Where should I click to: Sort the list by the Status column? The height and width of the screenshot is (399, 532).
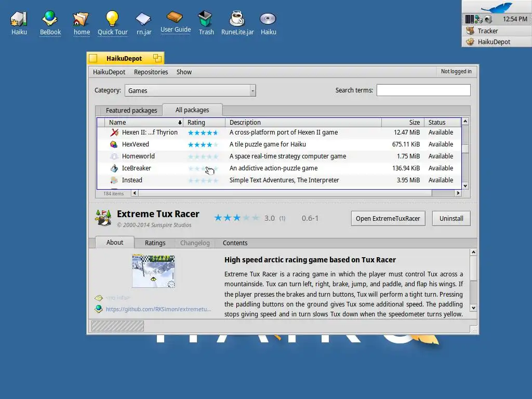(x=443, y=123)
